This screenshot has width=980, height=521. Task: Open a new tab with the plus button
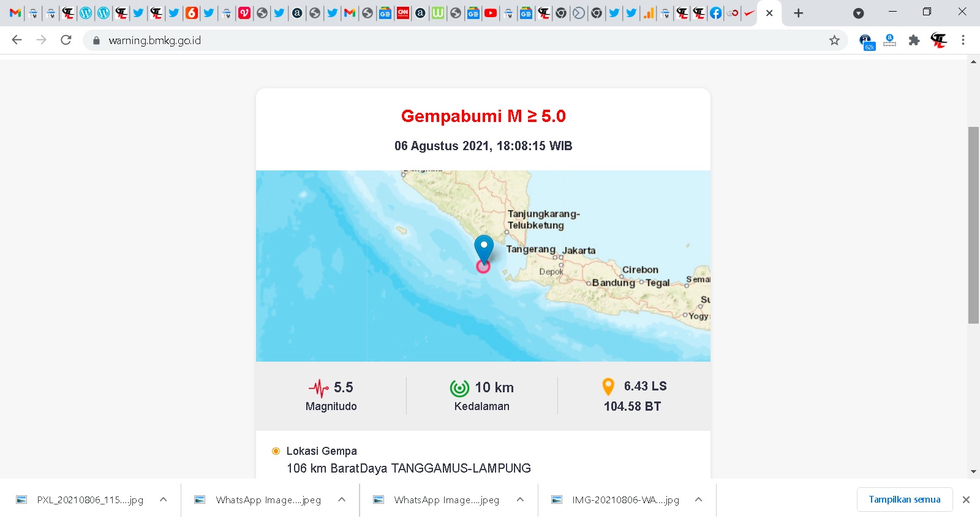[x=798, y=13]
